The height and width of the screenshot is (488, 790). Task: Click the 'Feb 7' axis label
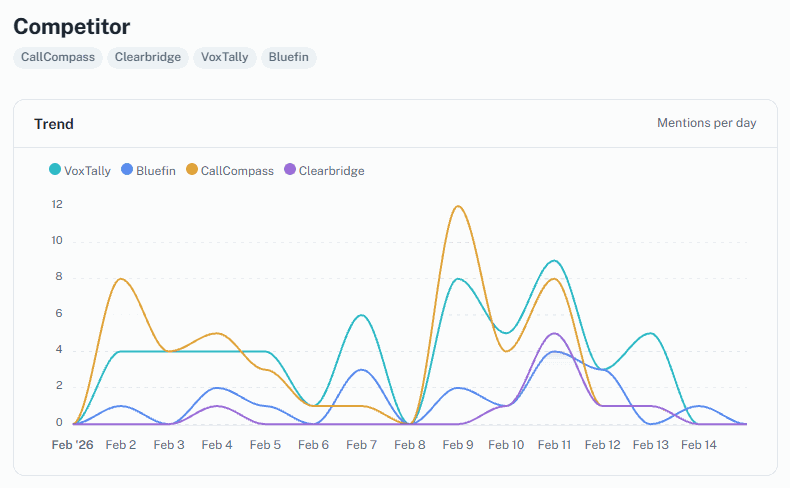362,445
